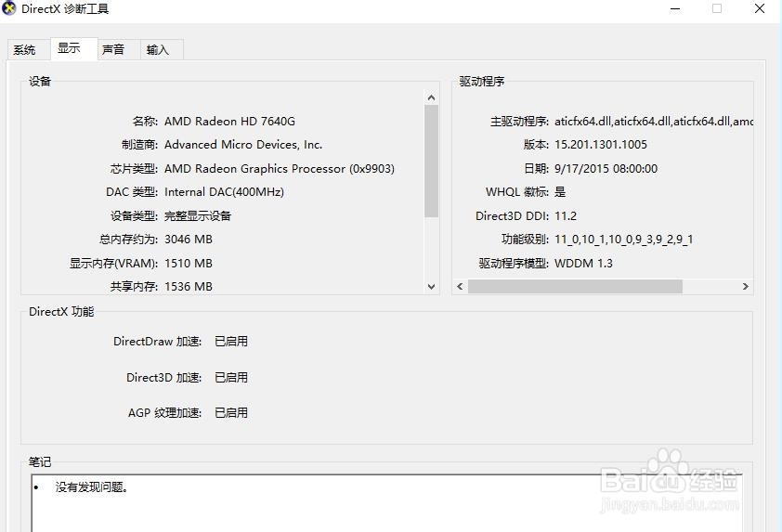Click the 完整显示设备 device type value
The height and width of the screenshot is (532, 782).
(198, 216)
